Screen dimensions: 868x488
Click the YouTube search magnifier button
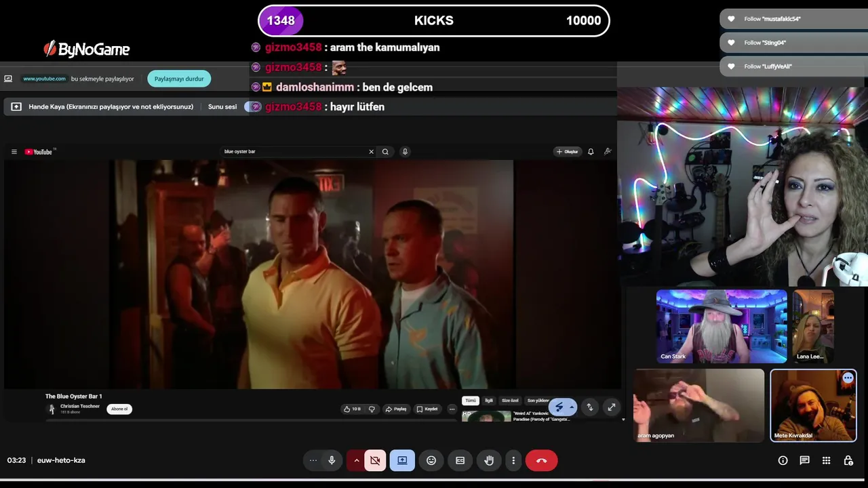385,152
